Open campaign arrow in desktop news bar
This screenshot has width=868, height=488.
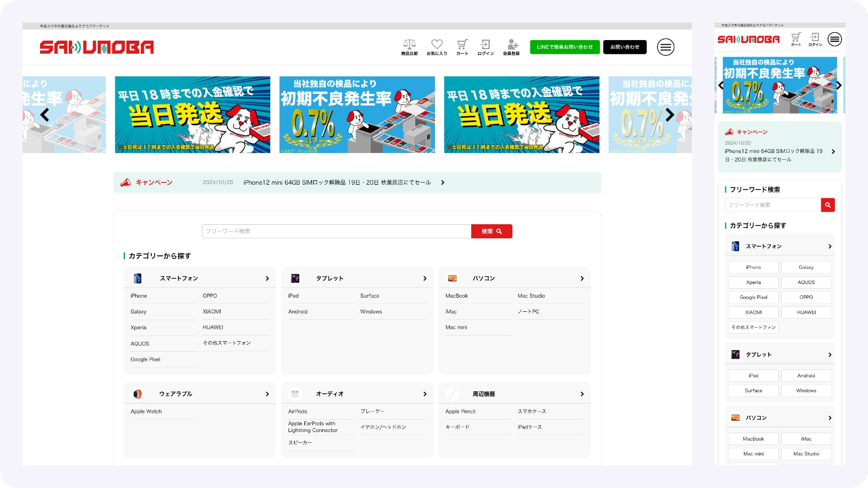[442, 182]
